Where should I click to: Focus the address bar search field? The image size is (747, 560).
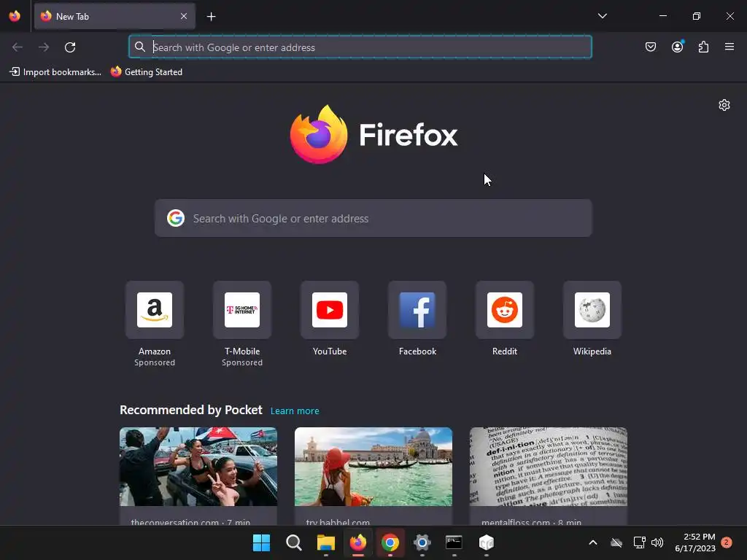(360, 47)
